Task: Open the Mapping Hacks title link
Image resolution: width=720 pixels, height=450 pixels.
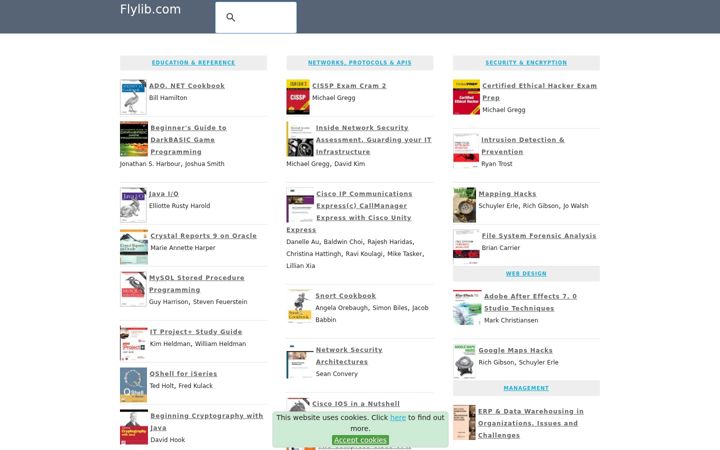Action: (507, 194)
